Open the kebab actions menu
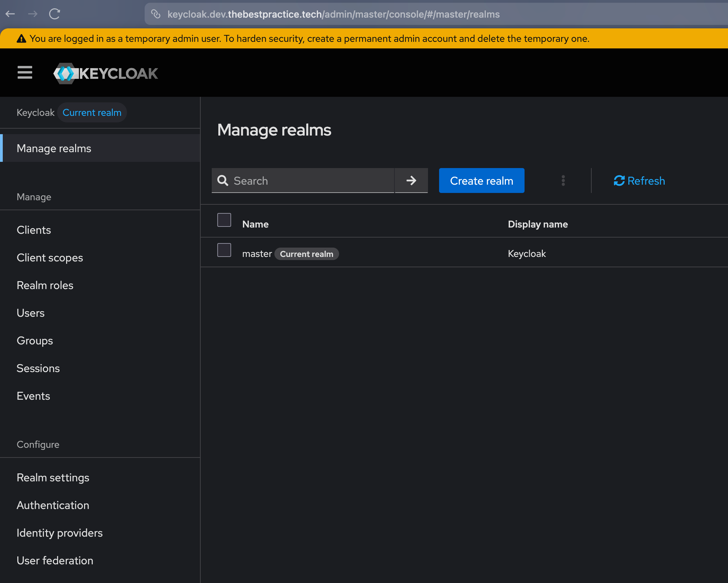728x583 pixels. point(563,181)
